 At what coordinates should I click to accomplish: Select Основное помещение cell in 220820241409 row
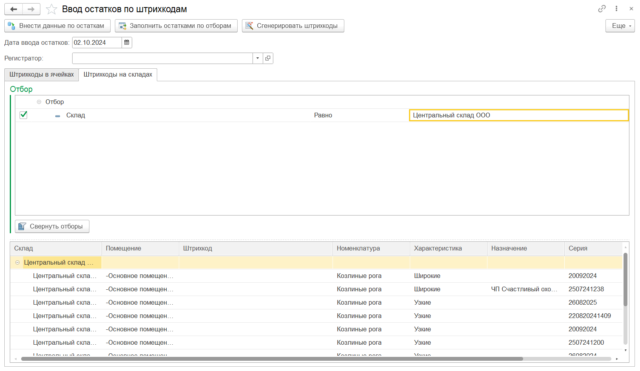140,316
